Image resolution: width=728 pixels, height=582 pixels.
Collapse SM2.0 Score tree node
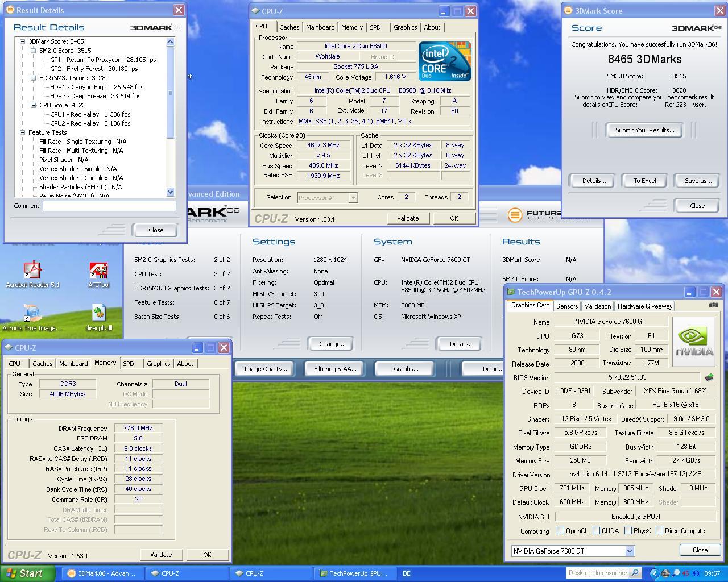point(34,51)
